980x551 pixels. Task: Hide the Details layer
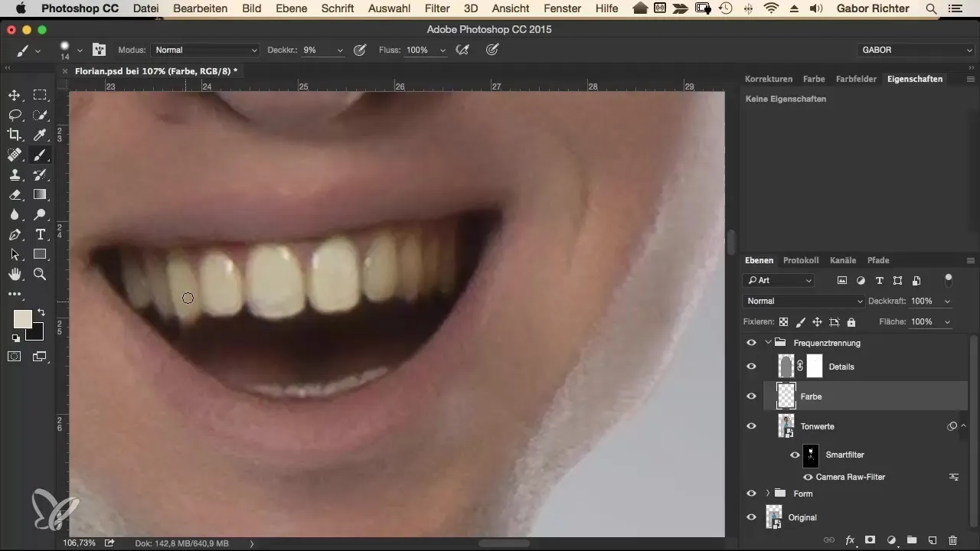pyautogui.click(x=751, y=367)
